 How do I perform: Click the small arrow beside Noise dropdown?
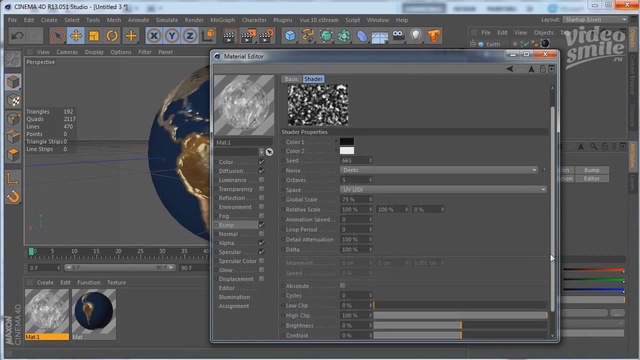tap(544, 170)
